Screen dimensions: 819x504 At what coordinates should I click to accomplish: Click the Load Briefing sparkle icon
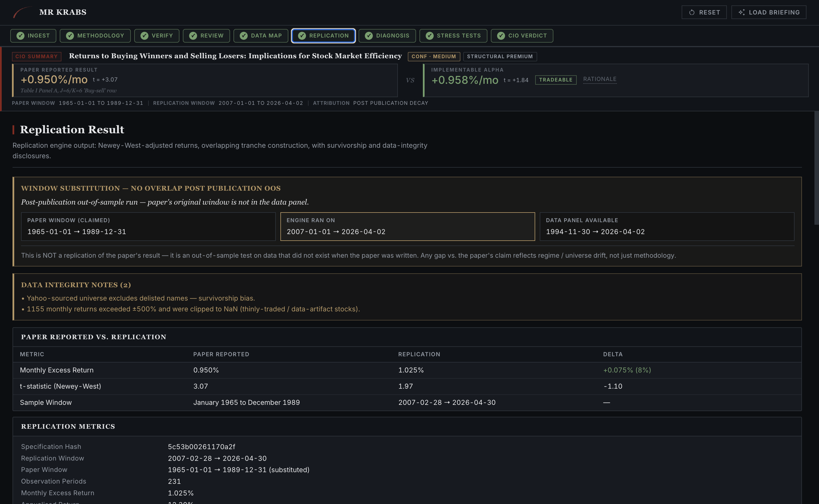point(741,12)
